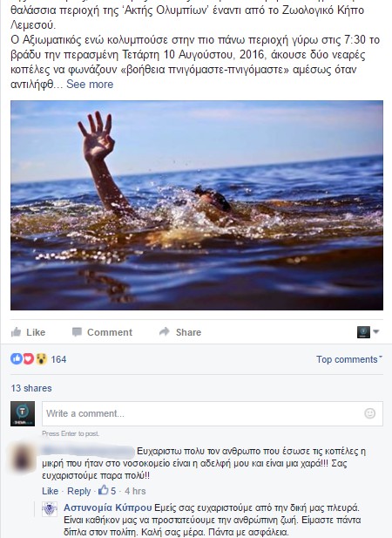Expand the Top comments sorting dropdown
392x538 pixels.
348,359
